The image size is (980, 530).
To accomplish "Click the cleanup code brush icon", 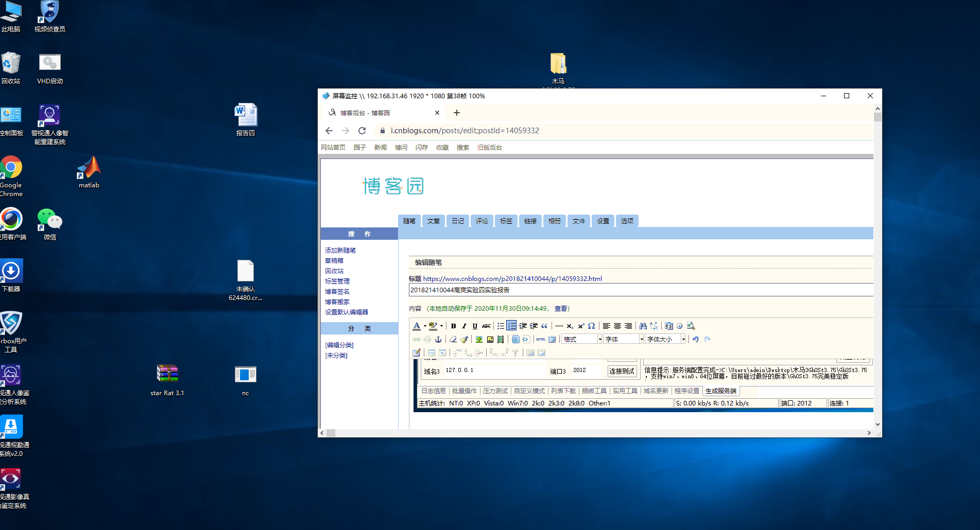I will [464, 339].
